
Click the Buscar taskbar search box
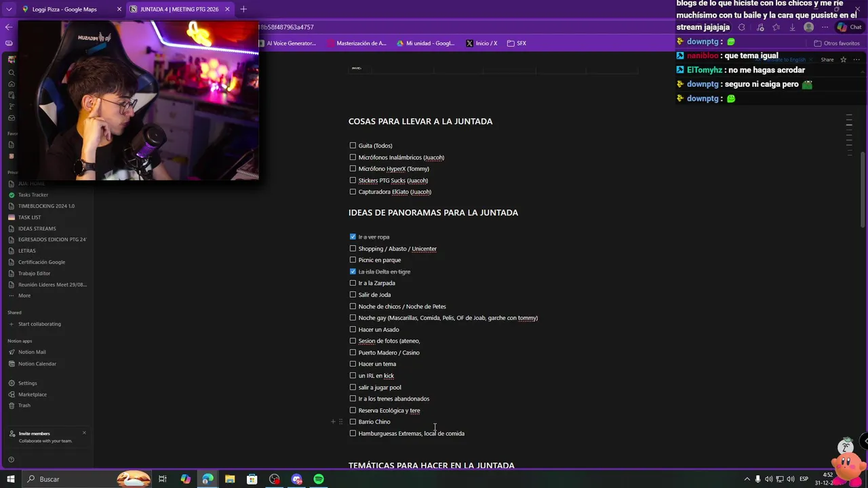87,479
